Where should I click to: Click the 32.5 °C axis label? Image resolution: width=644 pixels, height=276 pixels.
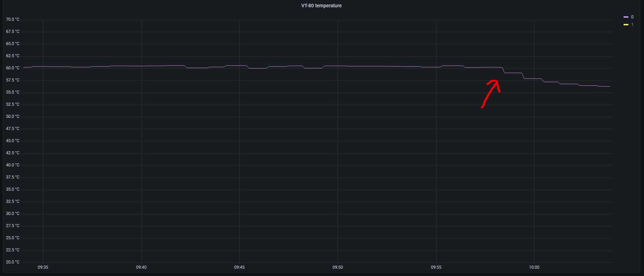click(13, 201)
